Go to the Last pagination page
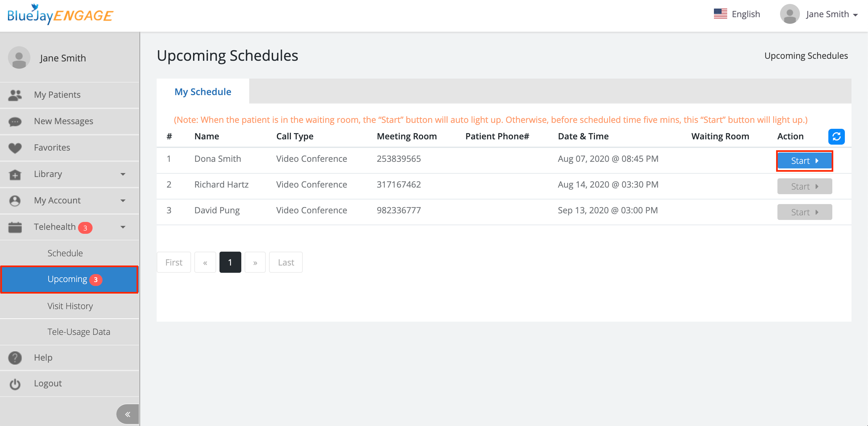The height and width of the screenshot is (426, 868). click(x=285, y=262)
